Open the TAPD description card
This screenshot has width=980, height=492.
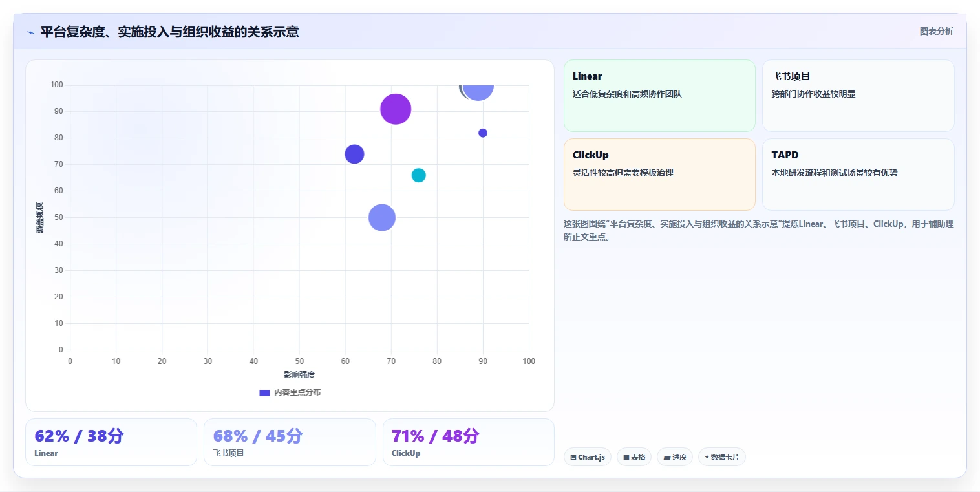click(858, 175)
